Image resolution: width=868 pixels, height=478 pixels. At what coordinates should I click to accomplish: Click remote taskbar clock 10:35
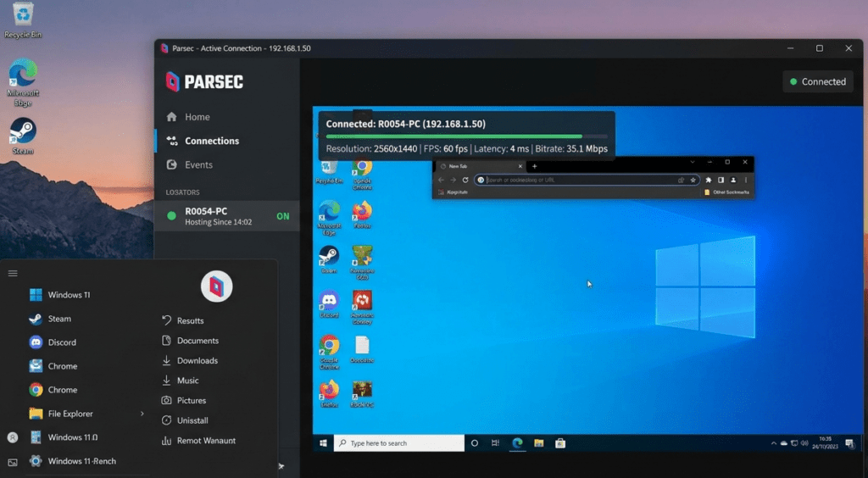tap(825, 443)
